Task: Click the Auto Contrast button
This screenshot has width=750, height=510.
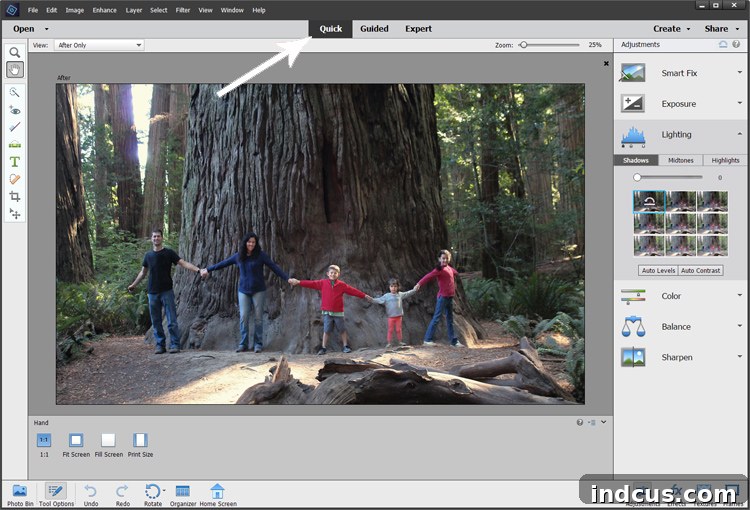Action: tap(700, 270)
